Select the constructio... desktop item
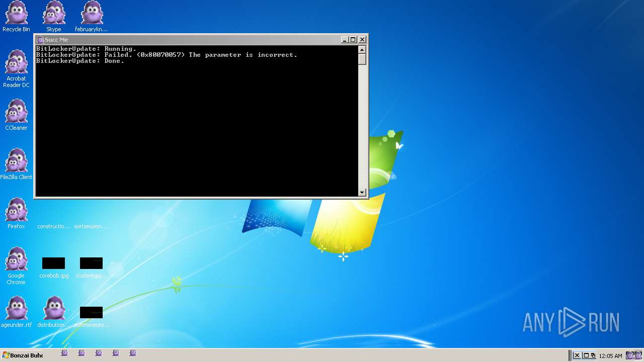644x362 pixels. 54,226
